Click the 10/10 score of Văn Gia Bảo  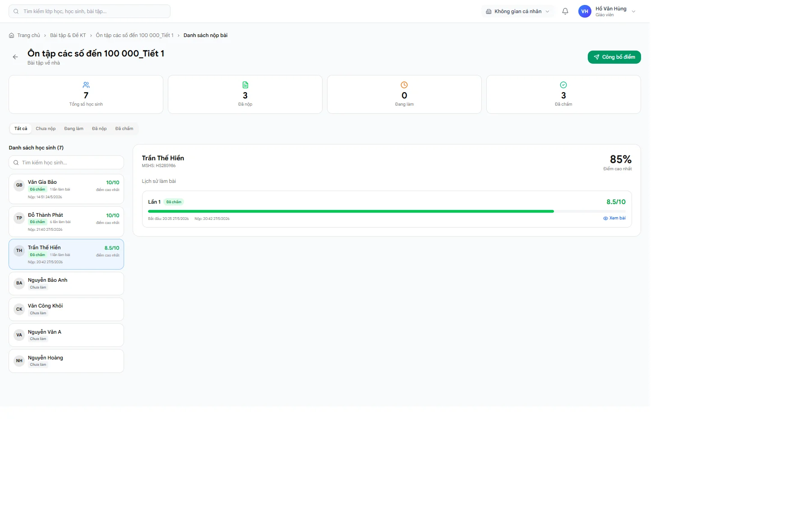point(113,182)
